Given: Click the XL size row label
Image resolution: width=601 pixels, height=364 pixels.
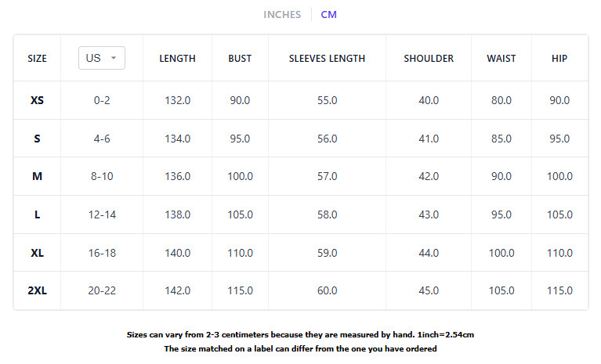Looking at the screenshot, I should (37, 253).
